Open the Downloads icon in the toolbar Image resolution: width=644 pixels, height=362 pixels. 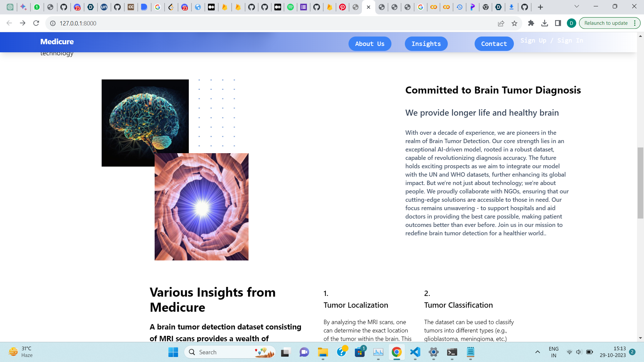pyautogui.click(x=545, y=23)
